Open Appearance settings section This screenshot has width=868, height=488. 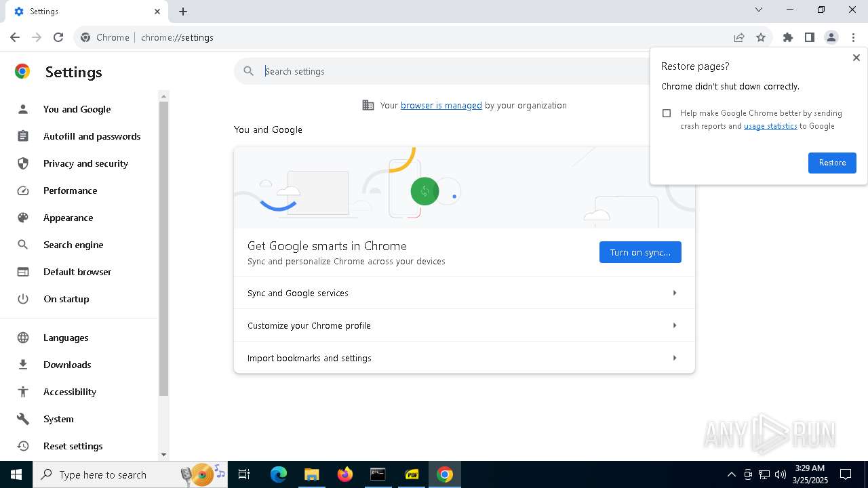point(68,218)
